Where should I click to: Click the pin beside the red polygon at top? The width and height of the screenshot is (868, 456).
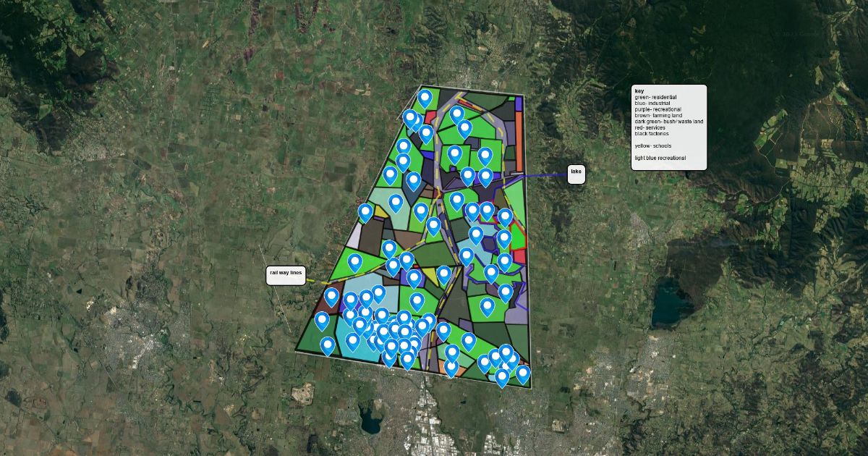click(410, 117)
